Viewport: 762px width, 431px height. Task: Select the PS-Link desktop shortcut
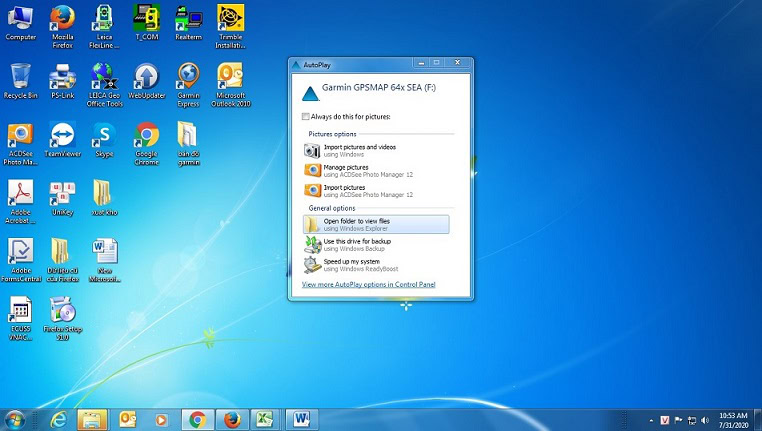point(63,81)
